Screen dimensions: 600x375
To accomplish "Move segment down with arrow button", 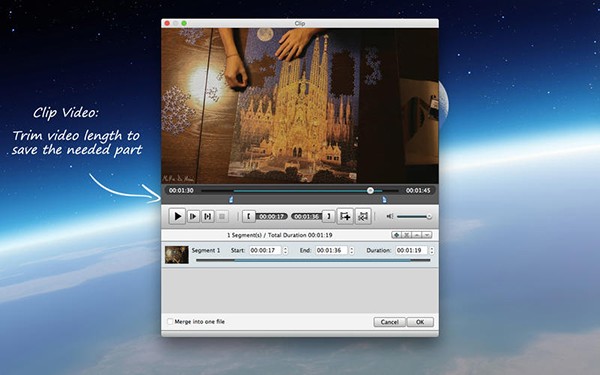I will pos(427,235).
